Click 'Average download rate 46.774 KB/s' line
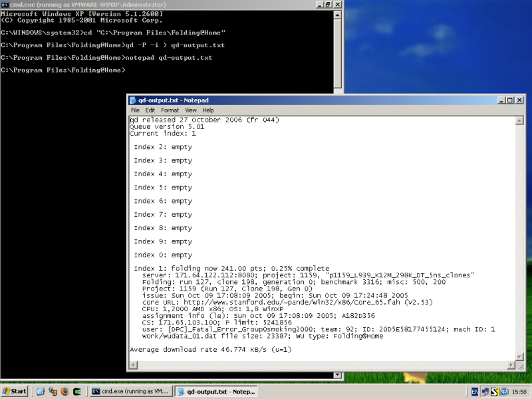Image resolution: width=532 pixels, height=399 pixels. coord(210,350)
